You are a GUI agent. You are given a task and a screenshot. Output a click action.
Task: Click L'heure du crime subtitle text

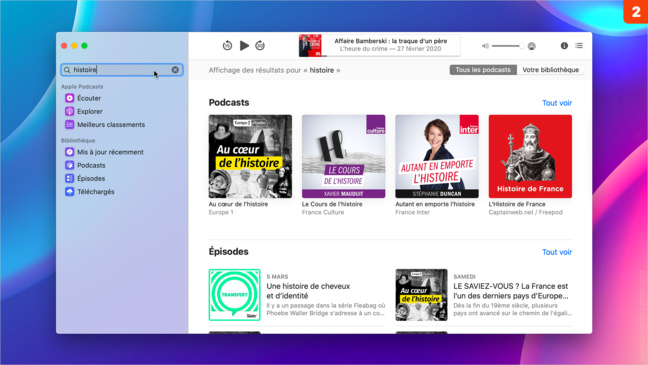coord(390,49)
